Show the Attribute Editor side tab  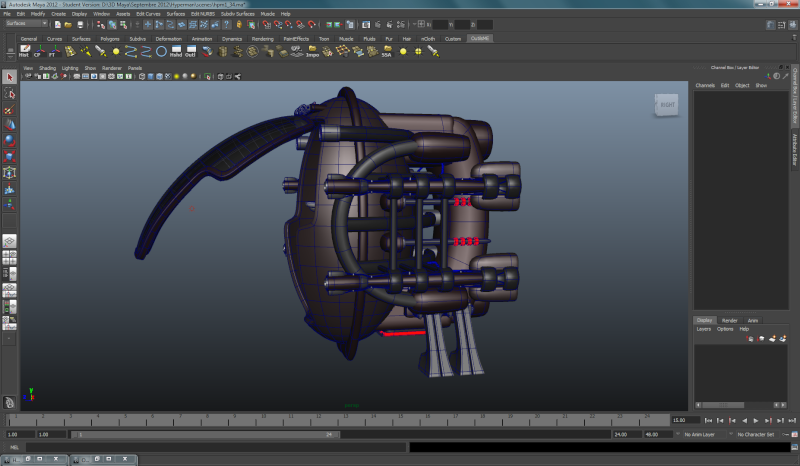click(795, 150)
